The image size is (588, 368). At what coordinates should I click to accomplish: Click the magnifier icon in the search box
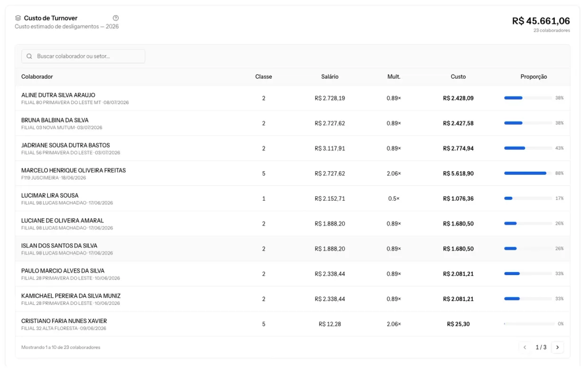(29, 56)
